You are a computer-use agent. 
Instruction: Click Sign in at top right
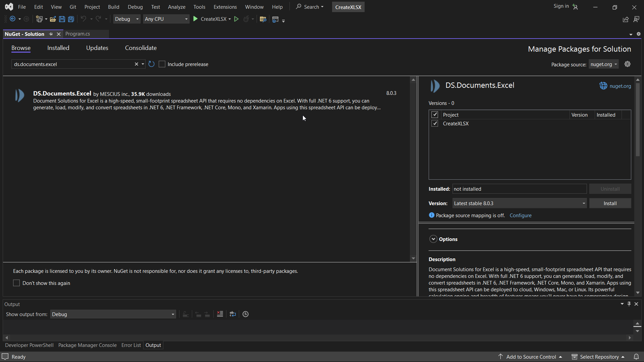(561, 6)
